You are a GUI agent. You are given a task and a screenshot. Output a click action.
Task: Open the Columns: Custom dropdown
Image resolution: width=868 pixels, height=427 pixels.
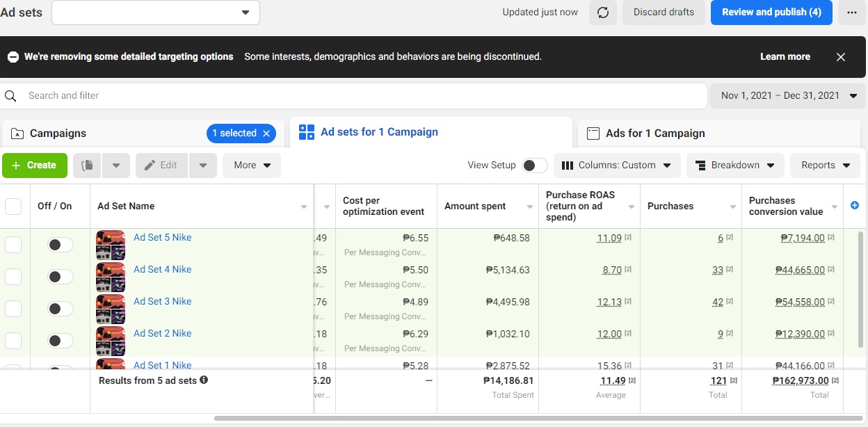(x=616, y=166)
